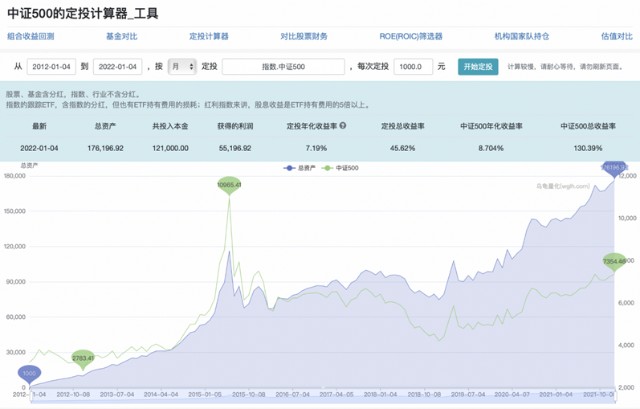Image resolution: width=640 pixels, height=409 pixels.
Task: Open the 组合收益回测 tab
Action: (x=31, y=36)
